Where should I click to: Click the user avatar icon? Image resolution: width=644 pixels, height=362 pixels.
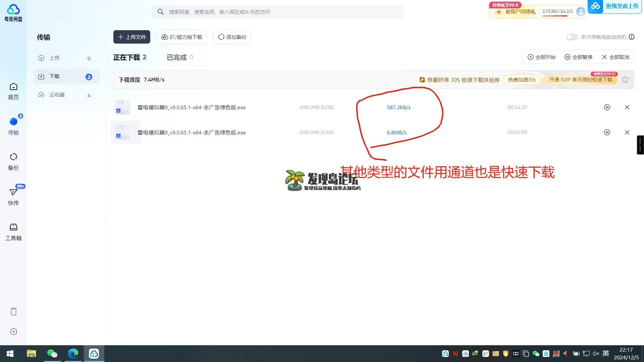pyautogui.click(x=581, y=12)
